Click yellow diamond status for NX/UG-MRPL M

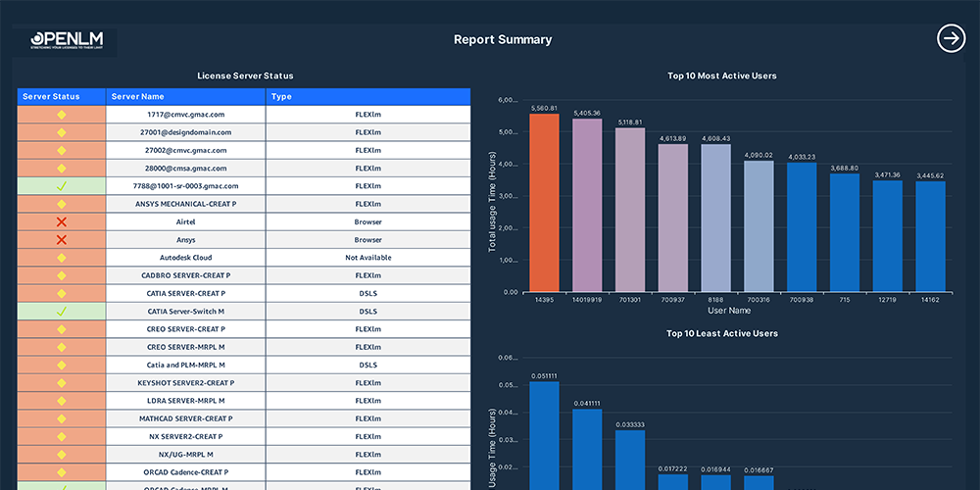pos(61,455)
